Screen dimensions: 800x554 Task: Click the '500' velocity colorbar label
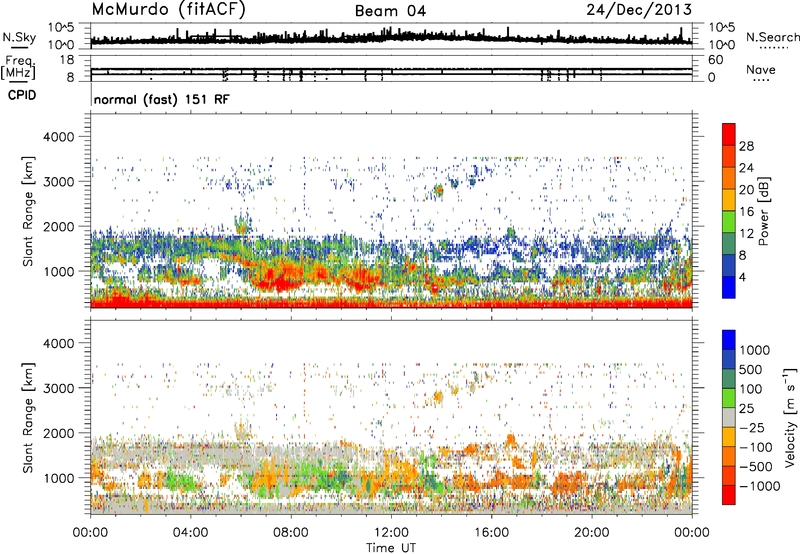(x=751, y=369)
